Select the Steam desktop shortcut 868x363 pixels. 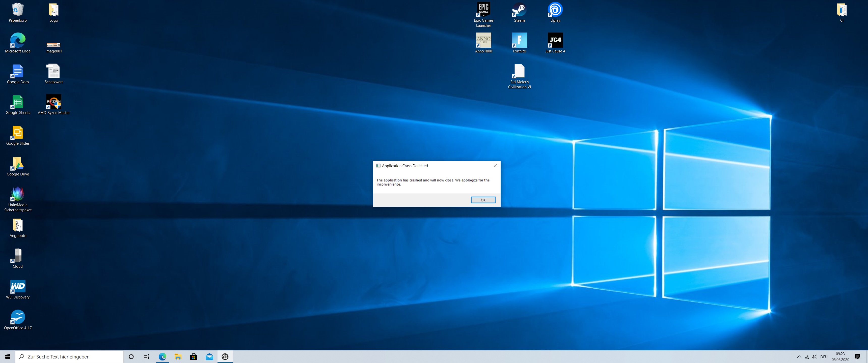click(519, 12)
